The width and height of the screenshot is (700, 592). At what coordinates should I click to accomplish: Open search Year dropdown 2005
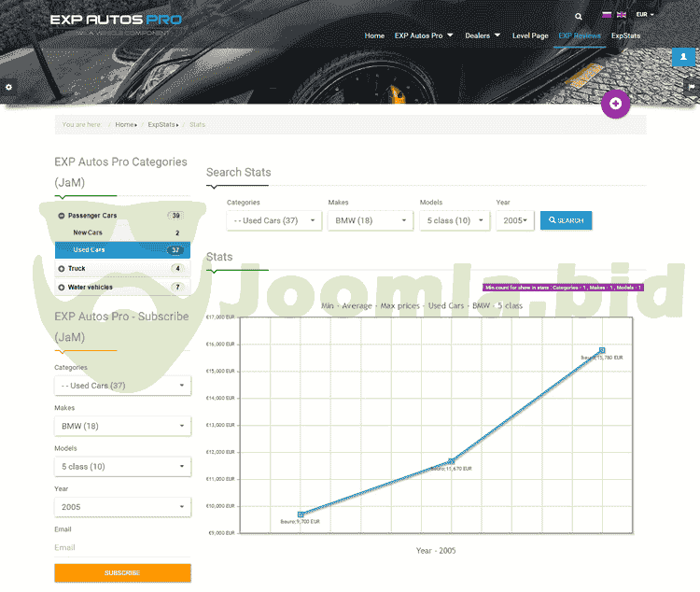point(514,220)
